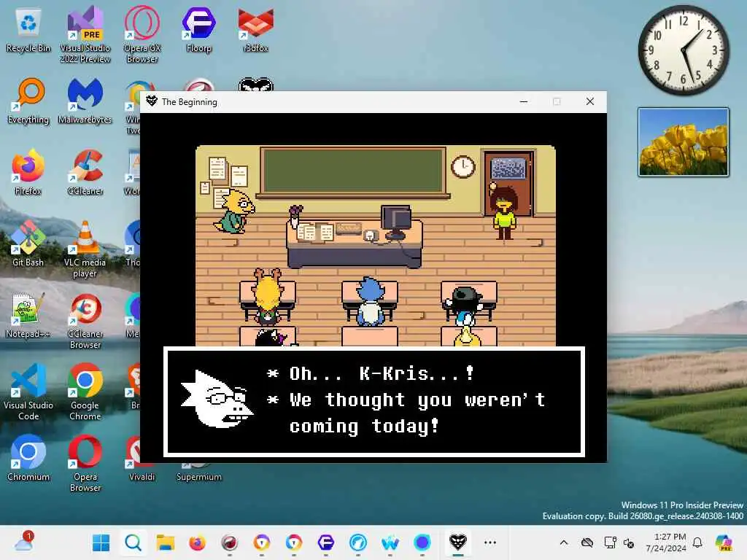This screenshot has width=747, height=560.
Task: Open the CCleaner desktop shortcut
Action: (85, 172)
